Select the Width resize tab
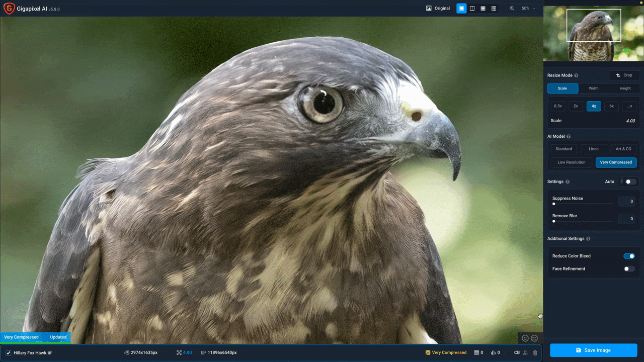Viewport: 644px width, 362px height. coord(594,88)
